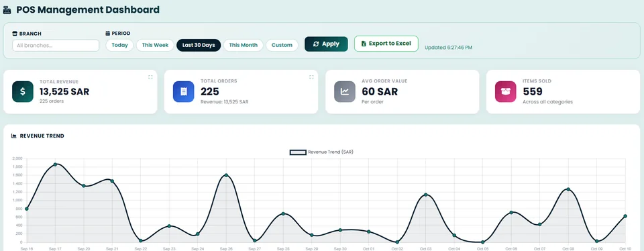The width and height of the screenshot is (644, 251).
Task: Click the line chart Avg Order Value icon
Action: point(345,92)
